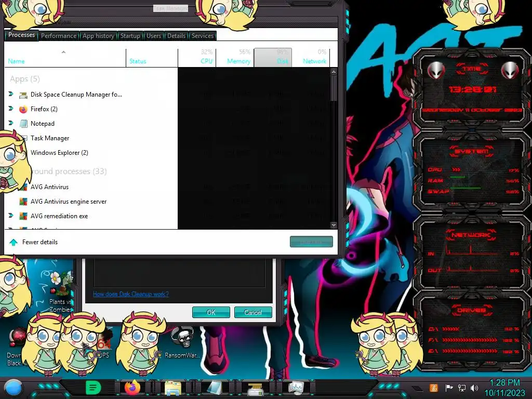Switch to Notepad from the taskbar
The image size is (532, 399).
click(x=214, y=388)
